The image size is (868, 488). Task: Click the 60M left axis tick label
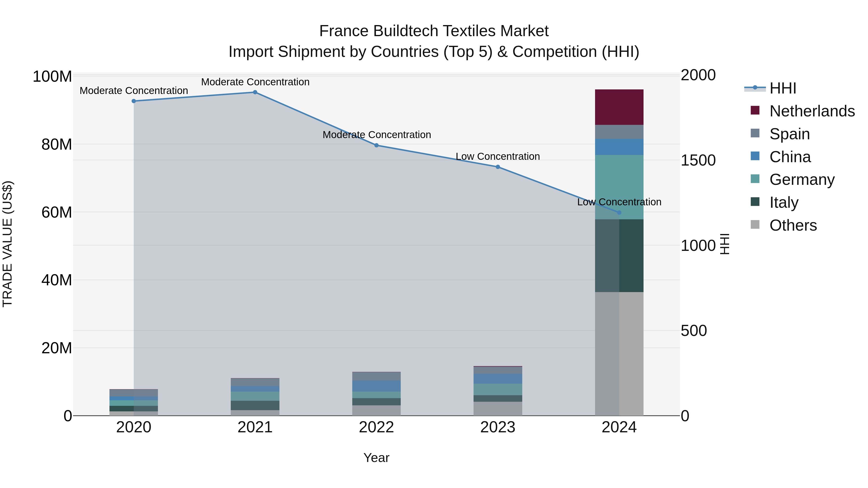(57, 212)
